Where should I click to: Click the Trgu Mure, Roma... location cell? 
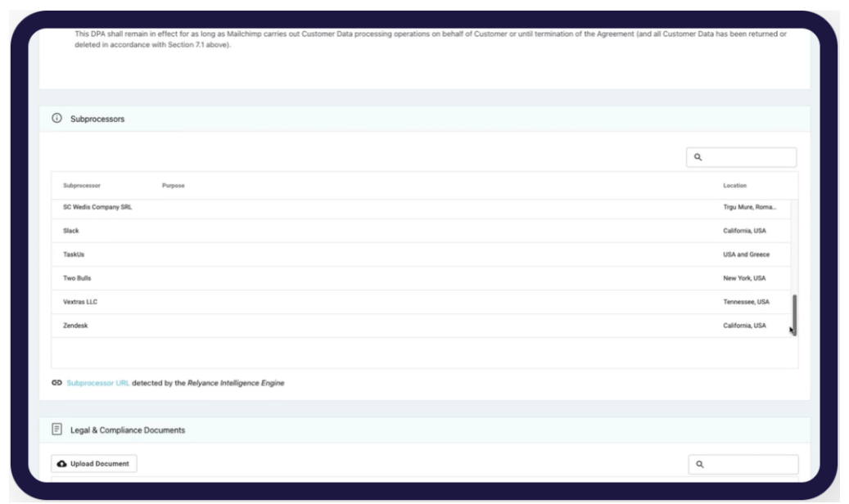click(749, 207)
